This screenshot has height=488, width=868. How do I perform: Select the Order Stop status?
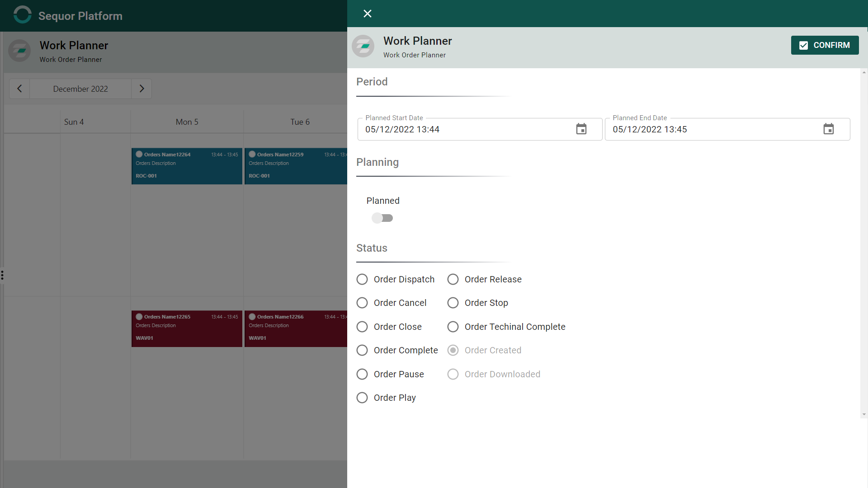click(453, 303)
